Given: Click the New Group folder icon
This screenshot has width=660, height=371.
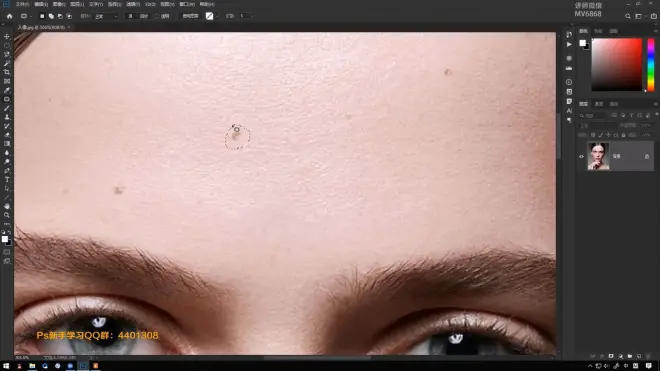Looking at the screenshot, I should pyautogui.click(x=630, y=356).
